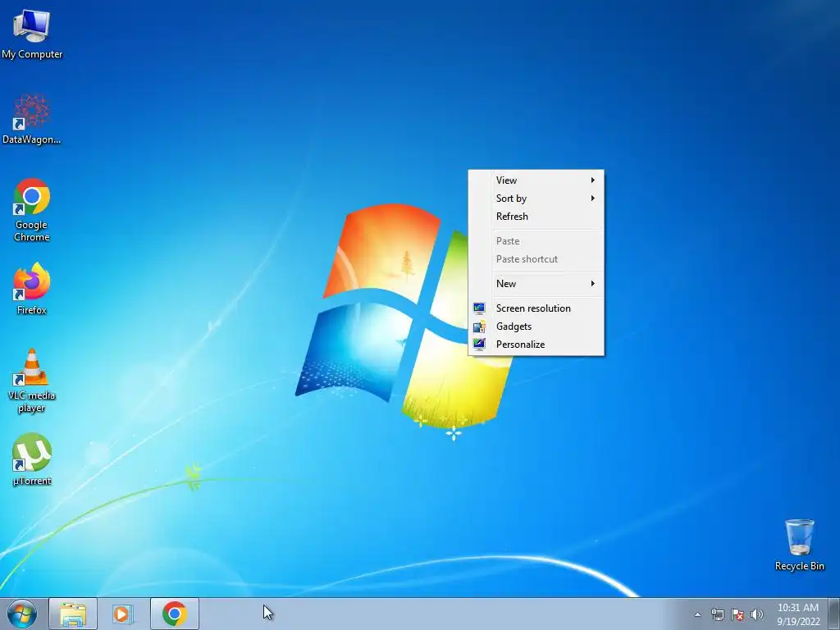Click the Screen resolution monitor icon
The height and width of the screenshot is (630, 840).
pyautogui.click(x=479, y=308)
